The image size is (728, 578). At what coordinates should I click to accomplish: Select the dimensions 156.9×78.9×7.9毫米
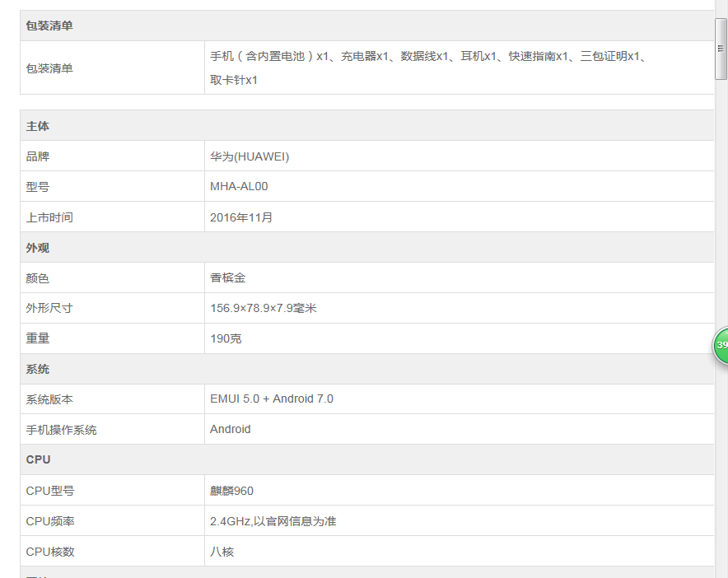pos(264,308)
